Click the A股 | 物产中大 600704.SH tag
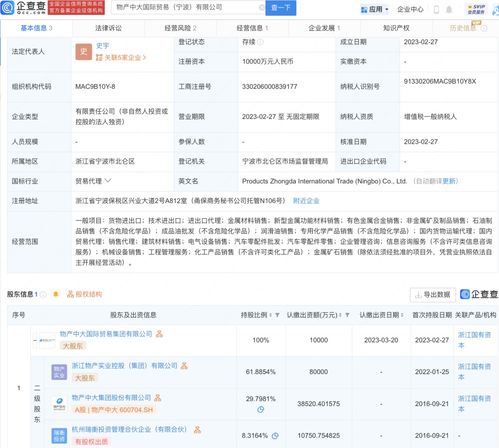The width and height of the screenshot is (499, 448). [114, 410]
